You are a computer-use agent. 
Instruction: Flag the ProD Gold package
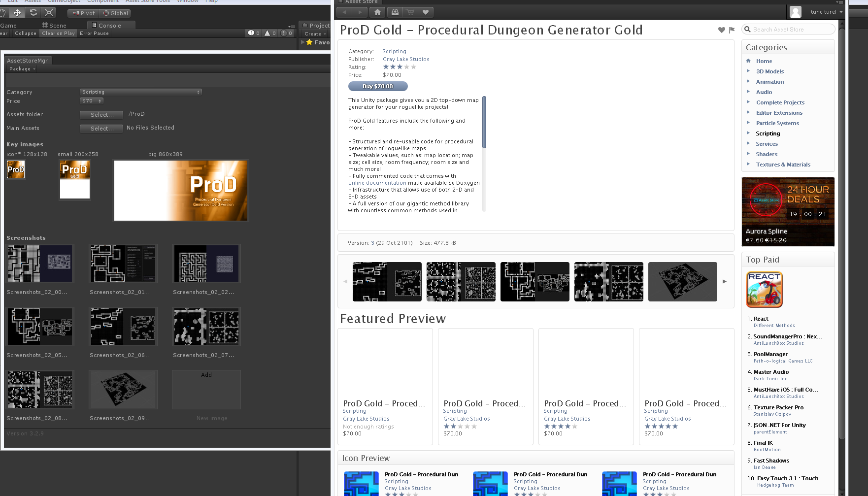[x=732, y=30]
